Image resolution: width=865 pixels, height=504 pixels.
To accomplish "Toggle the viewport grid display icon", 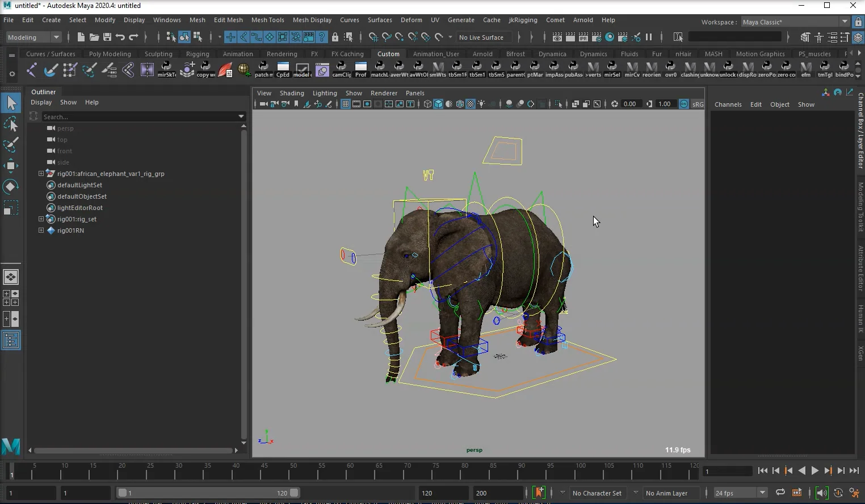I will pyautogui.click(x=345, y=104).
